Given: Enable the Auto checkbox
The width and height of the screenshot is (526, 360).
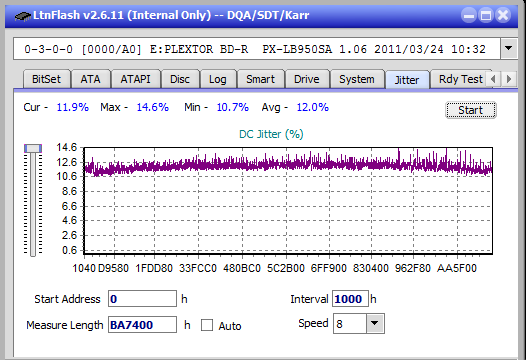Looking at the screenshot, I should coord(207,325).
